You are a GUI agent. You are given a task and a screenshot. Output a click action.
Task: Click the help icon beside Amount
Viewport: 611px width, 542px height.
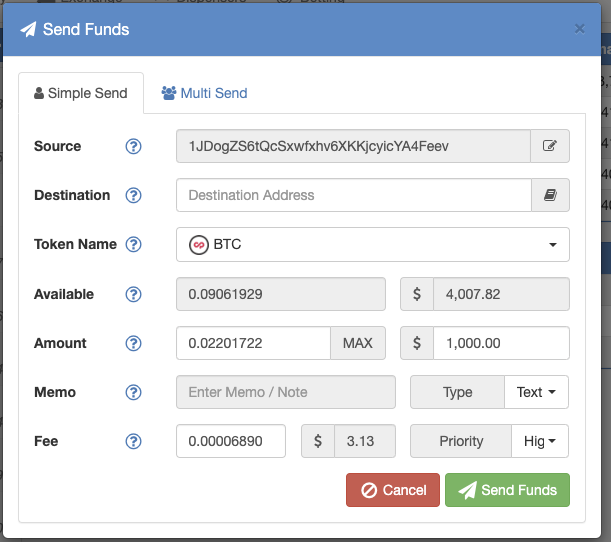pyautogui.click(x=133, y=343)
